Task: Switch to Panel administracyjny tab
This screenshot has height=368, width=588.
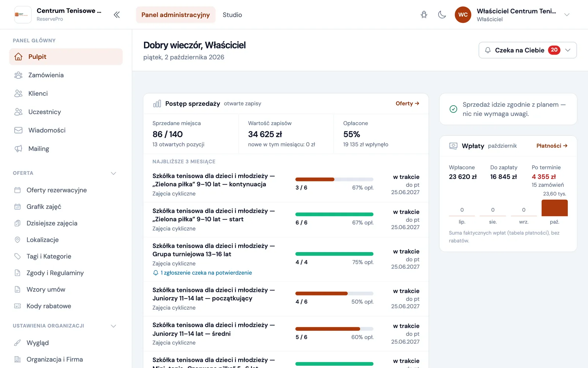Action: (x=176, y=15)
